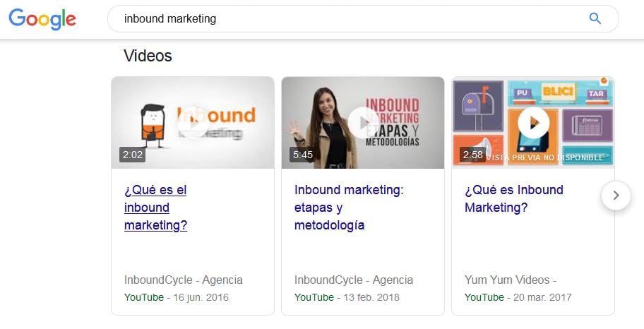This screenshot has height=329, width=644.
Task: Click YouTube source dated 13 feb. 2018
Action: tap(314, 297)
